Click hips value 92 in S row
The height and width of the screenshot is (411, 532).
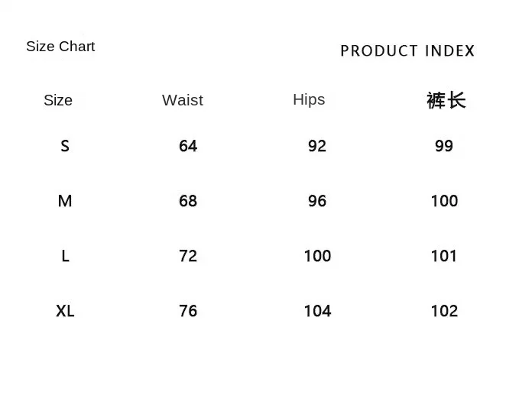[x=317, y=146]
